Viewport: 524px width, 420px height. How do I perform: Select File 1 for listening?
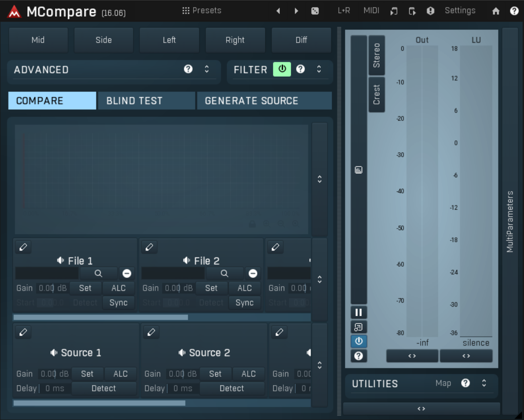(75, 261)
